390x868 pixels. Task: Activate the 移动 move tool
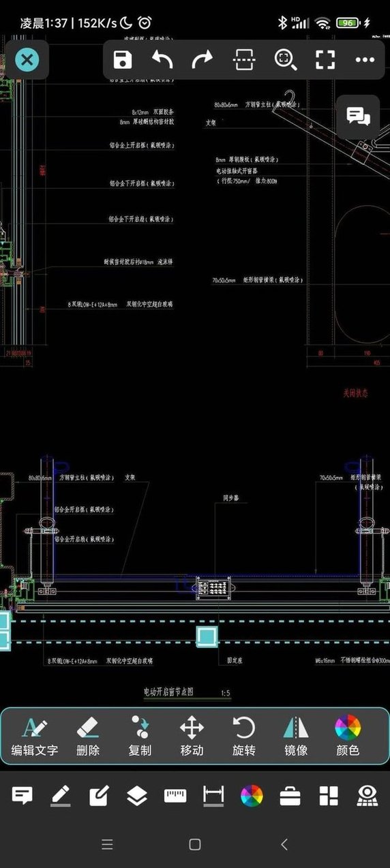click(192, 736)
